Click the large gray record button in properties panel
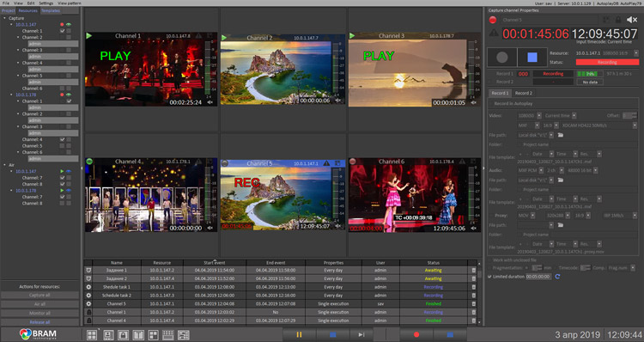Viewport: 644px width, 342px height. [502, 57]
